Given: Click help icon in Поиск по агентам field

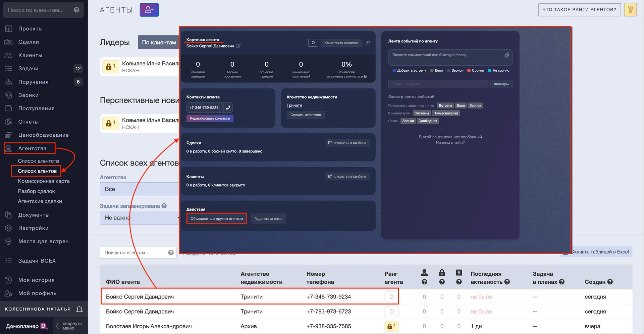Looking at the screenshot, I should coord(171,253).
